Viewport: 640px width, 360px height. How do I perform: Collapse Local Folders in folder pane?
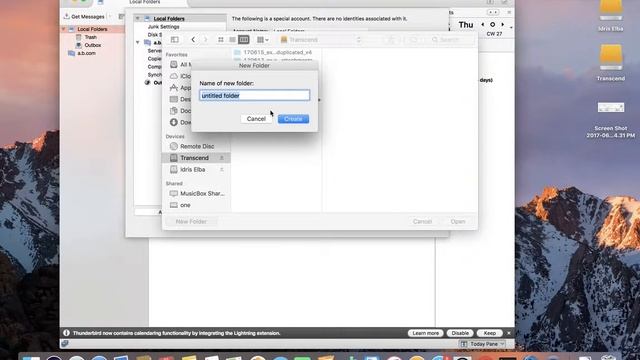click(x=64, y=29)
